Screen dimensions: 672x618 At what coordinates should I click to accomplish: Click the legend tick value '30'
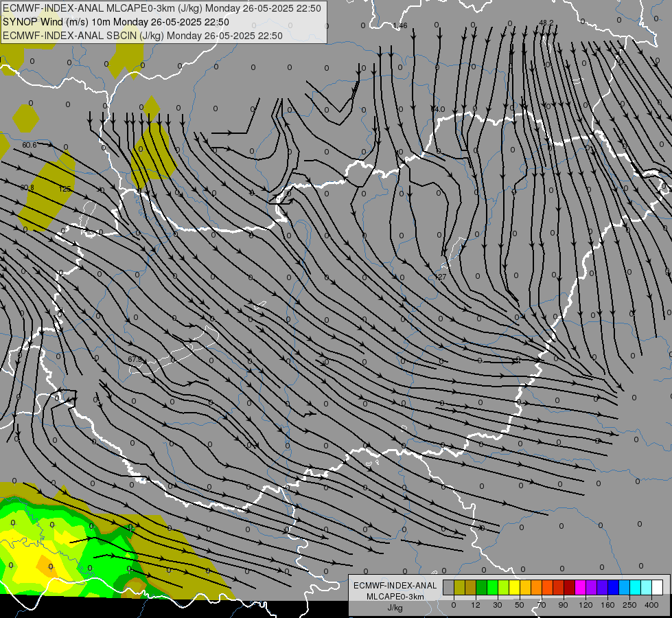coord(498,605)
